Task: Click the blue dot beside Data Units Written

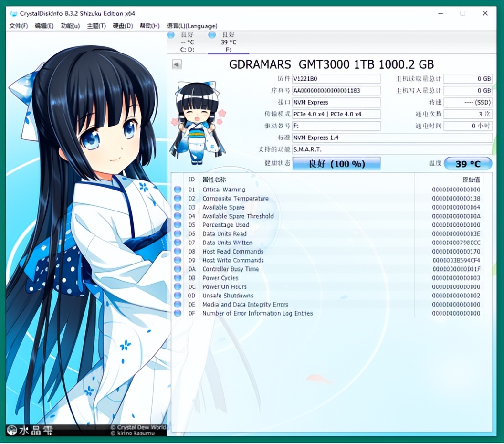Action: coord(177,243)
